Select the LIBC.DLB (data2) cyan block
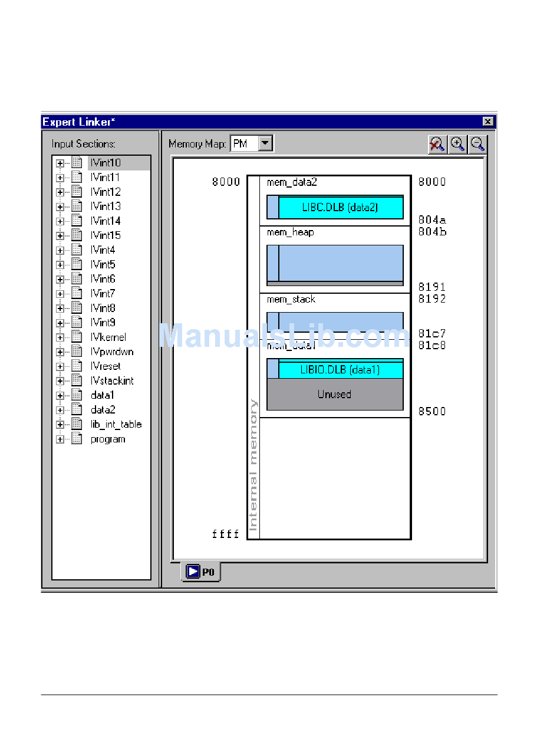Image resolution: width=560 pixels, height=735 pixels. 340,208
